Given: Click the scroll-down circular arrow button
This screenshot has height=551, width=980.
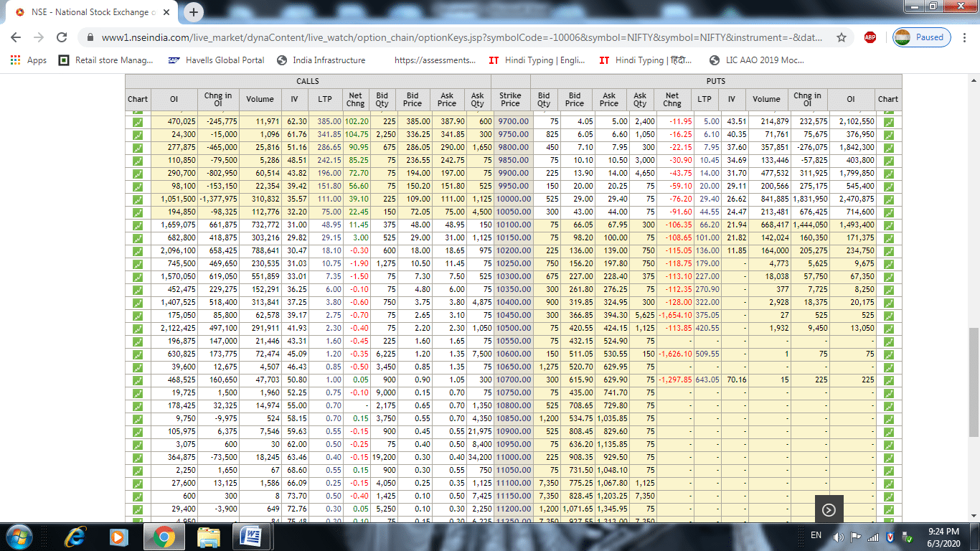Looking at the screenshot, I should [x=829, y=510].
